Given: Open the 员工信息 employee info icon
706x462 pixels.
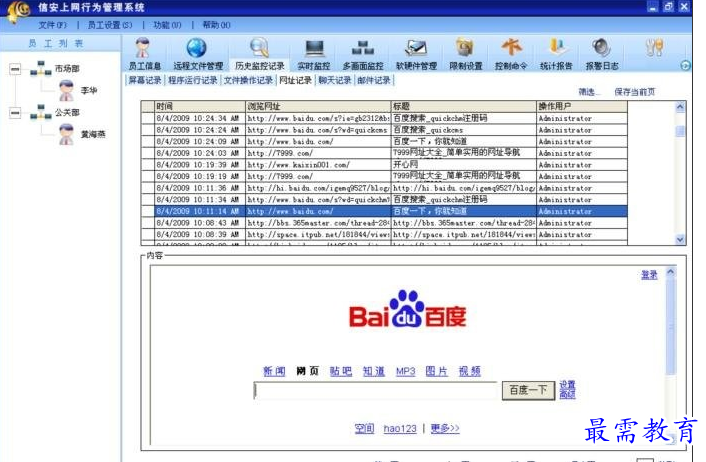Looking at the screenshot, I should (144, 54).
